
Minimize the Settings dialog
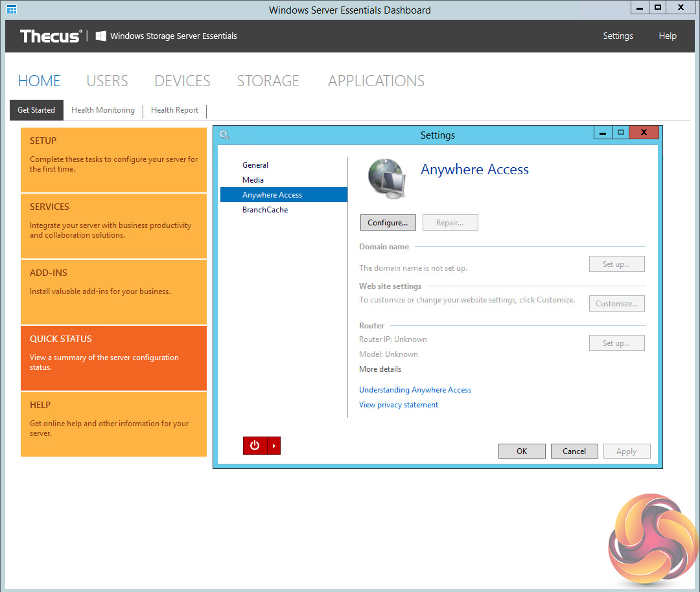click(x=603, y=133)
